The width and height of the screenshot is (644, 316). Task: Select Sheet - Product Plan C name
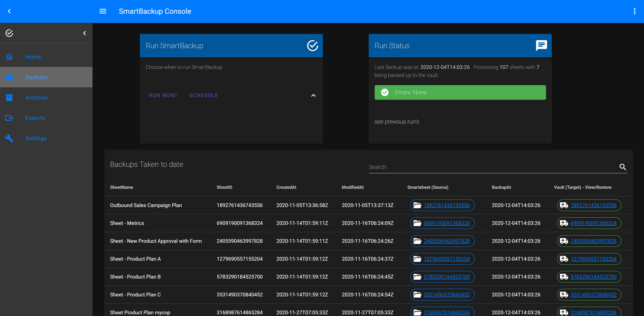click(135, 295)
